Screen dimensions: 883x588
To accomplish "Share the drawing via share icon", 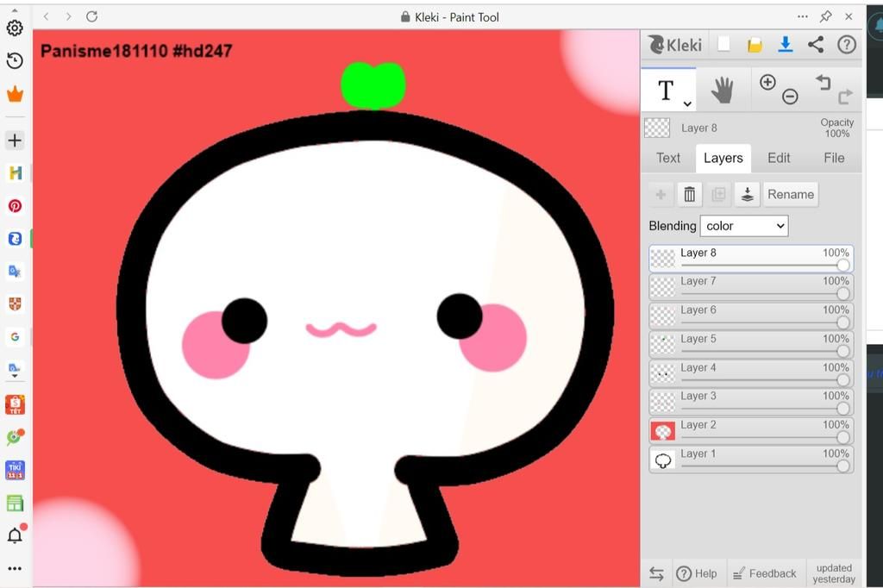I will pyautogui.click(x=816, y=45).
